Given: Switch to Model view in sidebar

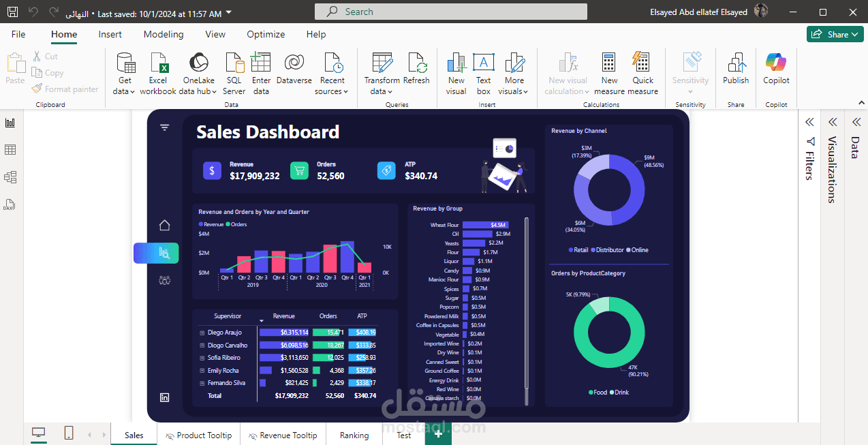Looking at the screenshot, I should (10, 177).
